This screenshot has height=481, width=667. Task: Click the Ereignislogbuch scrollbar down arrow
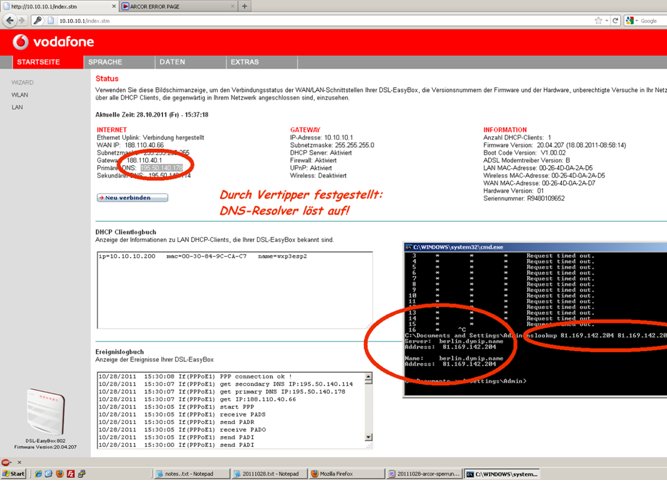(368, 437)
